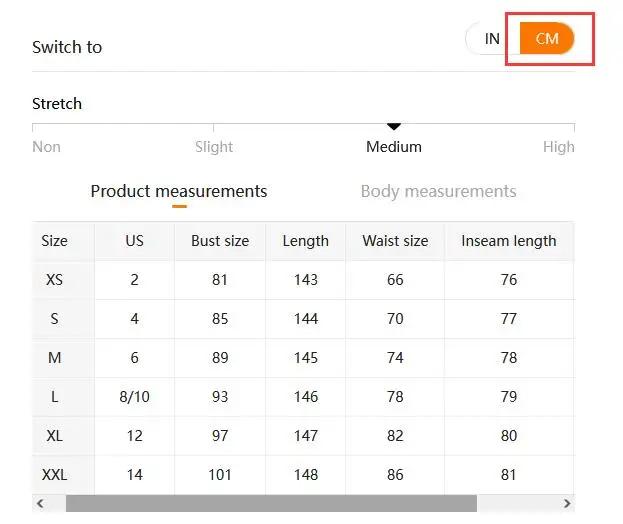Click the Slight stretch label
623x524 pixels.
pyautogui.click(x=214, y=147)
